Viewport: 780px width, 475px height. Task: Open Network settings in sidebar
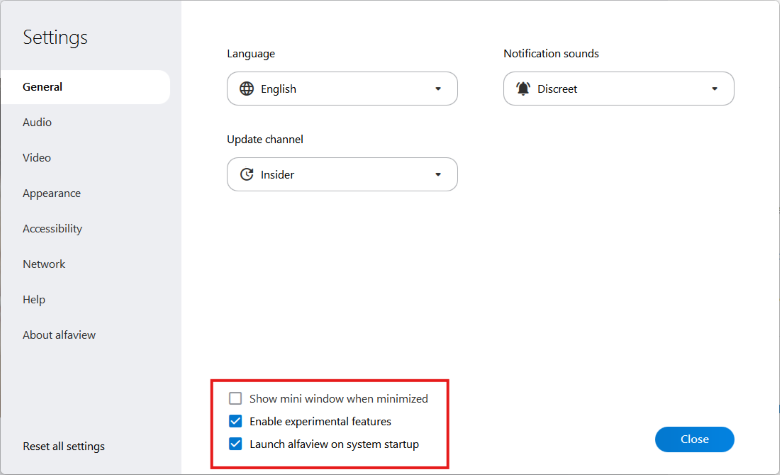tap(44, 264)
